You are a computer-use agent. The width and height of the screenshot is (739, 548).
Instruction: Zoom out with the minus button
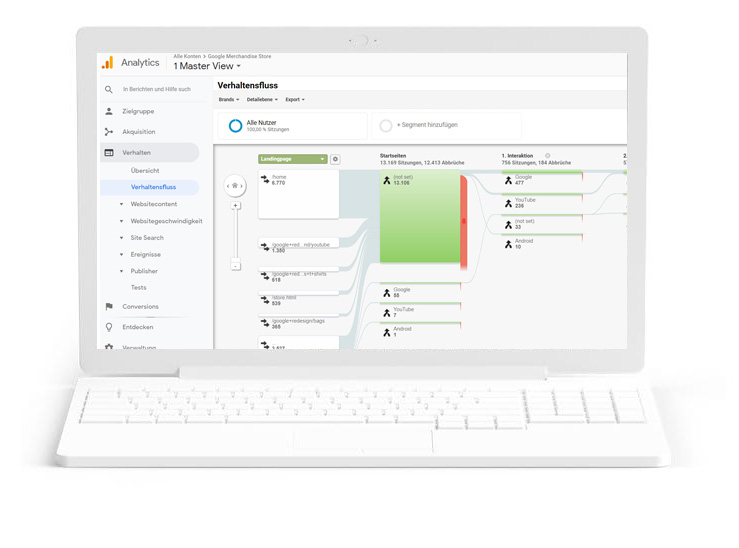(x=236, y=266)
